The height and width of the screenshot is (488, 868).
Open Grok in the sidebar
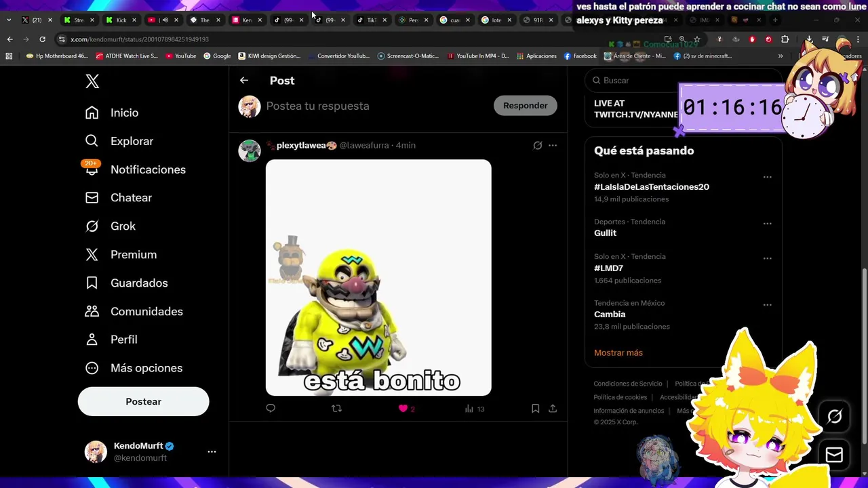coord(111,226)
